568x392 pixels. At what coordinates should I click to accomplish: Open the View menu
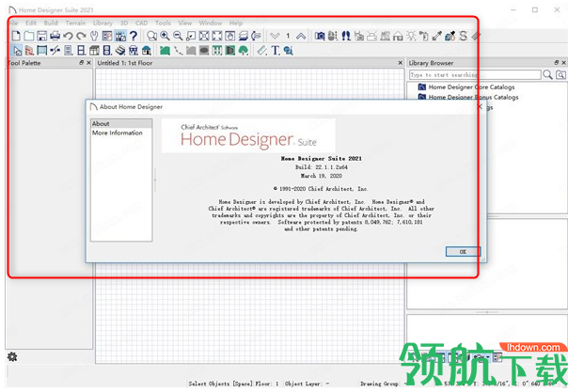tap(184, 23)
